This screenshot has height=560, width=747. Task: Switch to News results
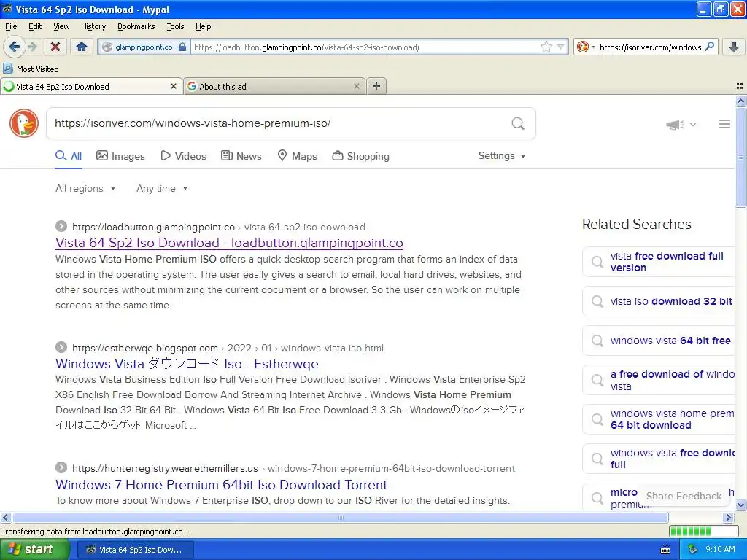pos(241,156)
